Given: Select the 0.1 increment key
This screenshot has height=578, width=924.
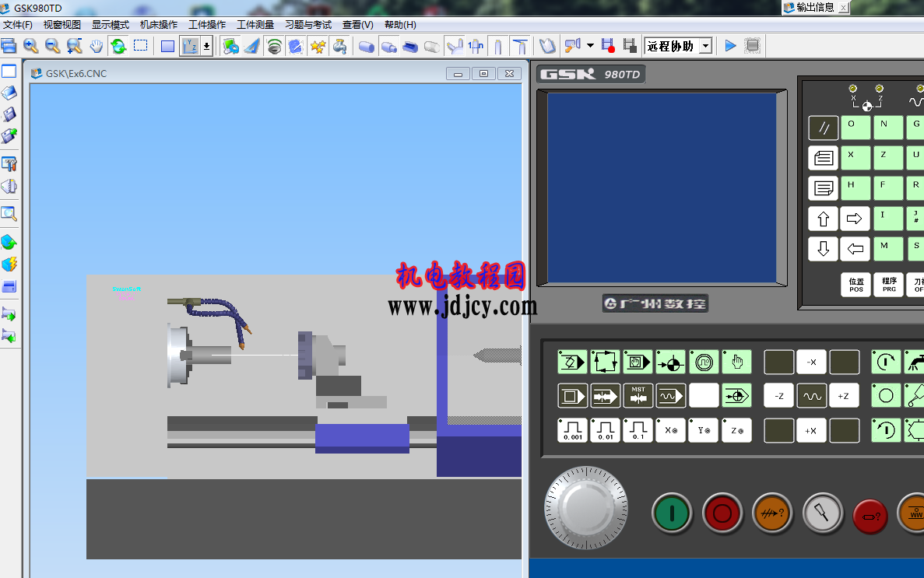Looking at the screenshot, I should click(638, 430).
